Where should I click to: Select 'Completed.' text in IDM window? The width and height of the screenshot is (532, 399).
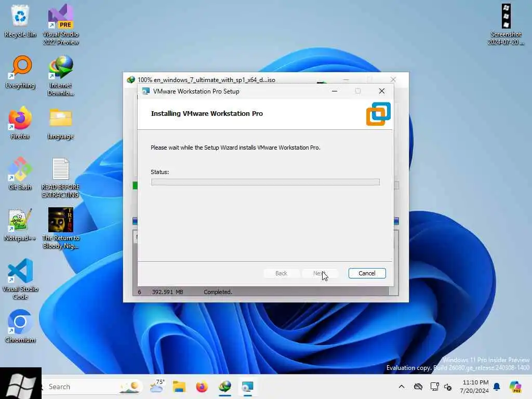pyautogui.click(x=218, y=292)
